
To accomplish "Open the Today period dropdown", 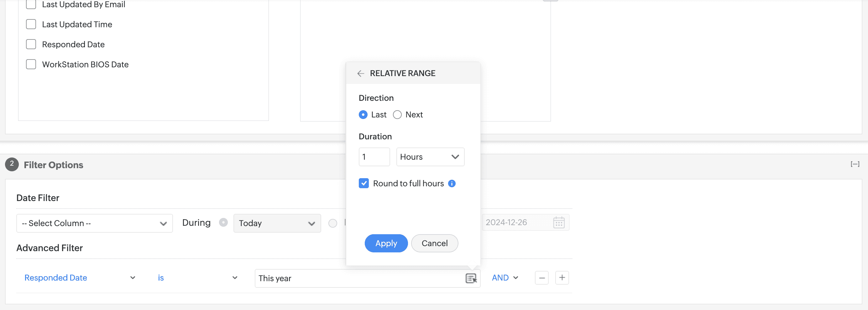I will tap(277, 223).
